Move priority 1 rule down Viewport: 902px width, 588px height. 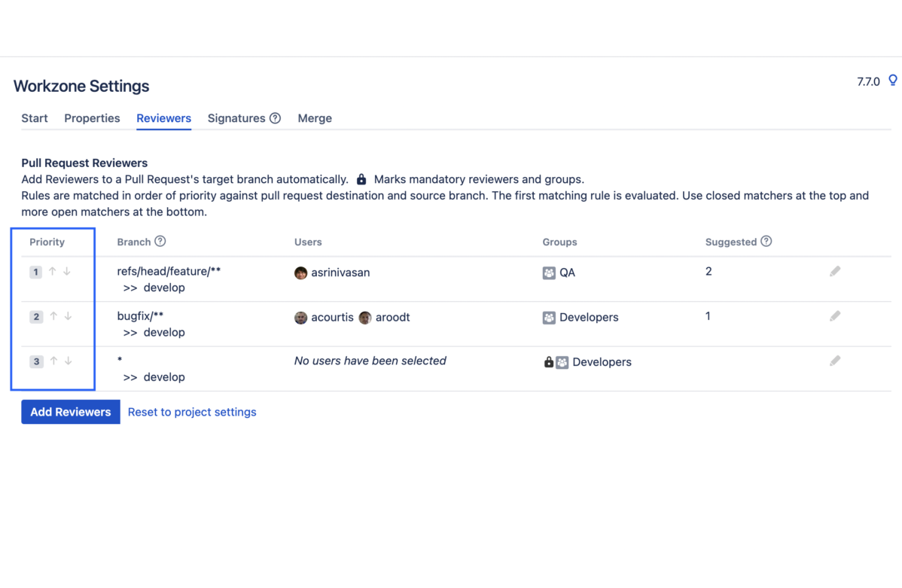(67, 272)
